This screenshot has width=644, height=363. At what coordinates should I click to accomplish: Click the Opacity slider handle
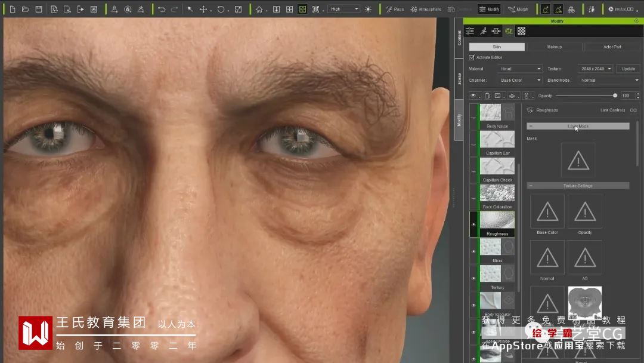coord(615,96)
